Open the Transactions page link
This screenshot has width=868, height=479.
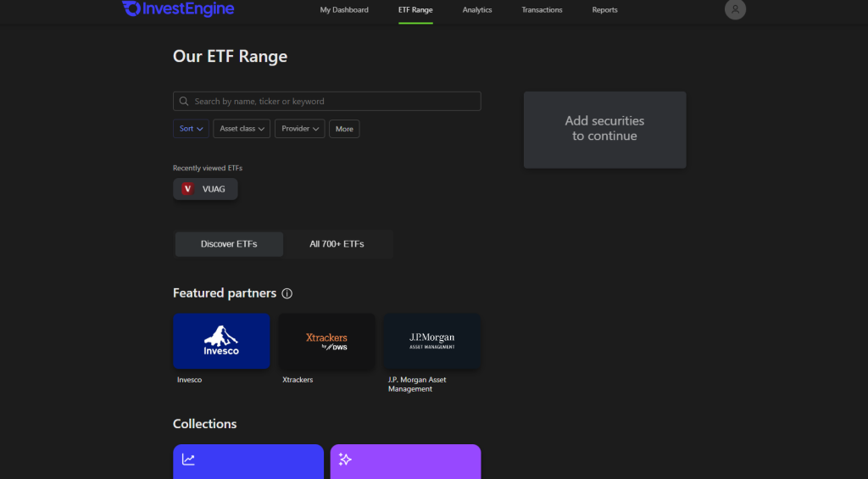[542, 10]
